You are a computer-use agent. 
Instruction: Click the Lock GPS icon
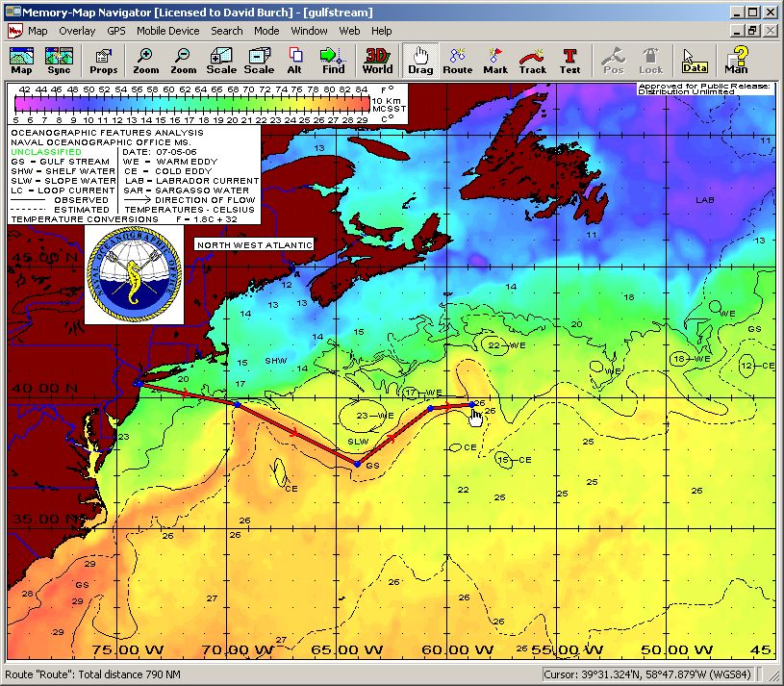(x=650, y=61)
